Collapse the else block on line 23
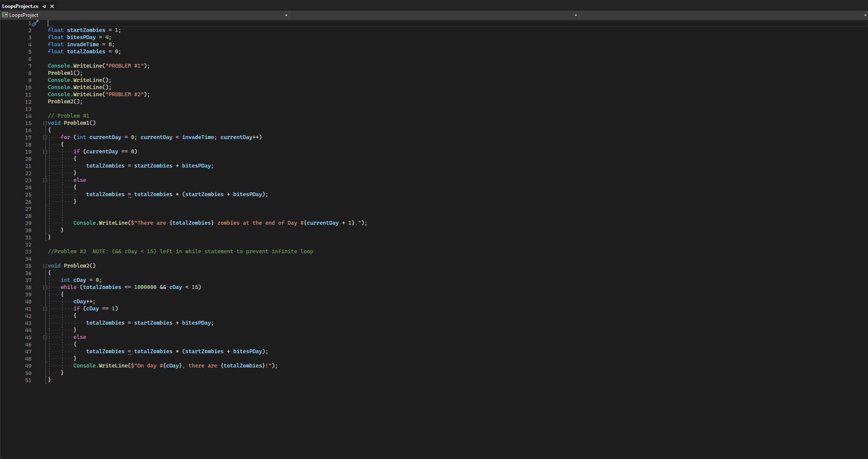This screenshot has height=459, width=868. point(45,181)
